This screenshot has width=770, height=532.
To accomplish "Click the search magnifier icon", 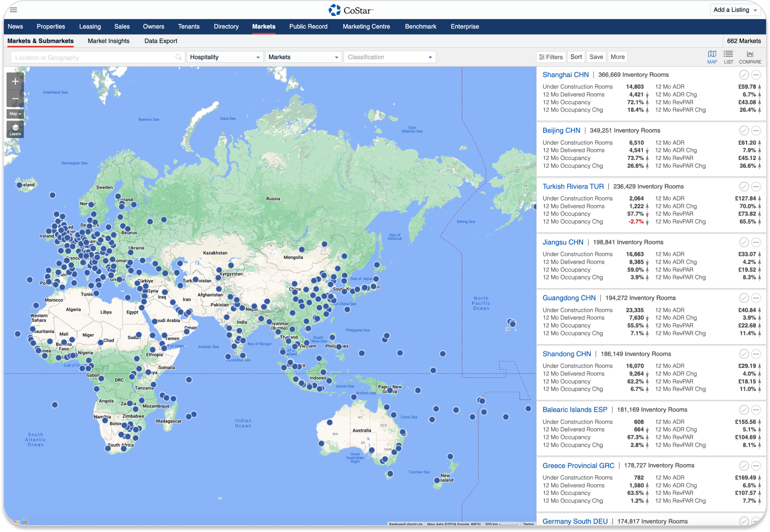I will pyautogui.click(x=179, y=57).
